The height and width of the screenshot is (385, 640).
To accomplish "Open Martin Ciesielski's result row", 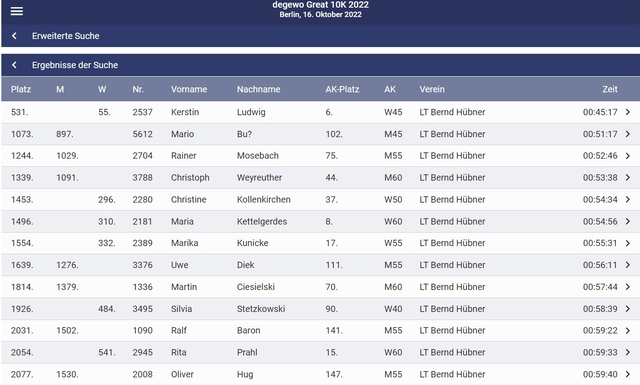I will point(320,287).
